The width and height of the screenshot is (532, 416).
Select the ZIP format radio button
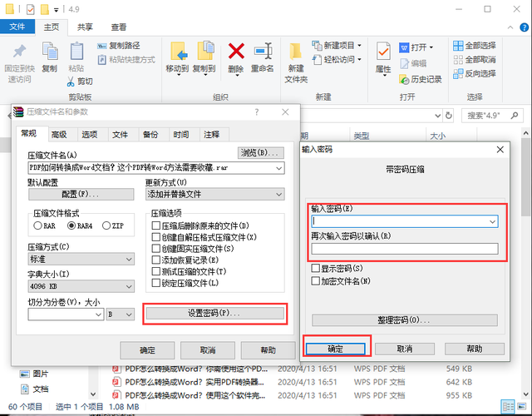(x=106, y=225)
